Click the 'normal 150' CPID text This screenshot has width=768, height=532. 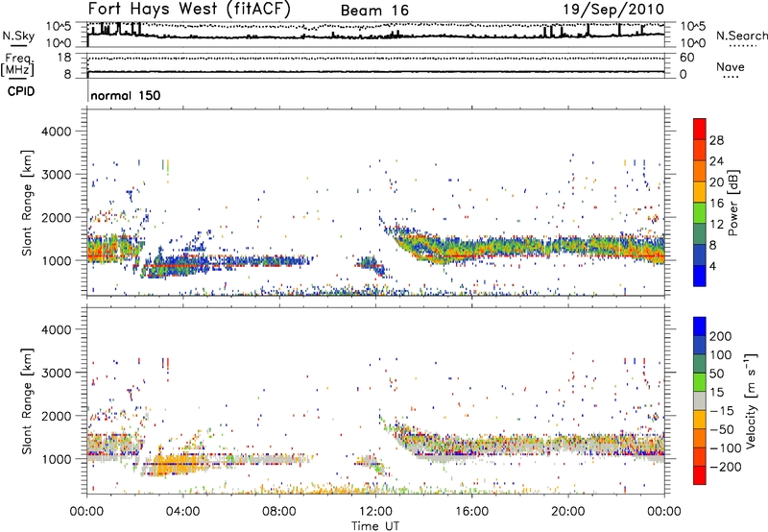coord(126,95)
